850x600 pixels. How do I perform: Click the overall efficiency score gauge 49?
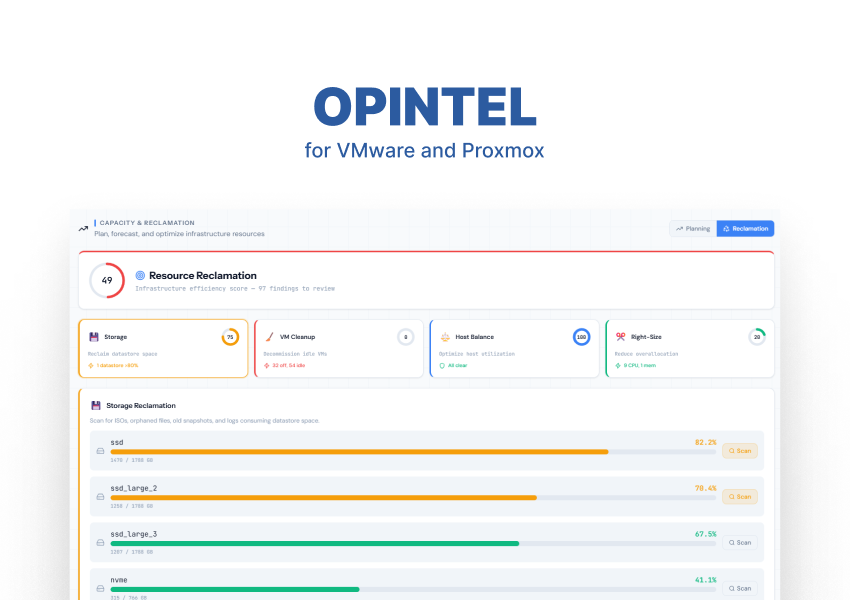(x=107, y=280)
